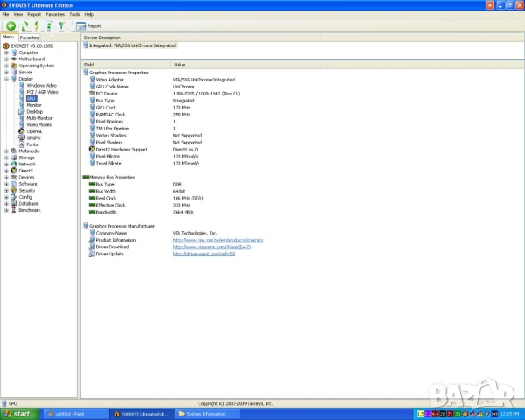
Task: Click the Refresh toolbar icon
Action: (24, 25)
